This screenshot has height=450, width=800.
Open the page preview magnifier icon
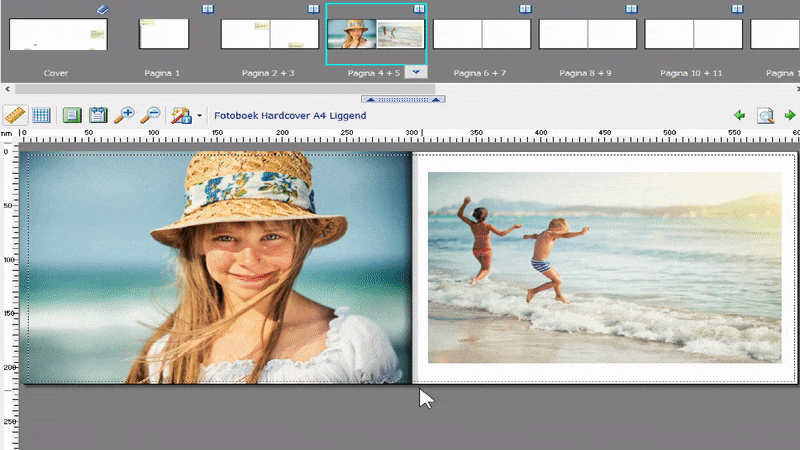coord(765,115)
